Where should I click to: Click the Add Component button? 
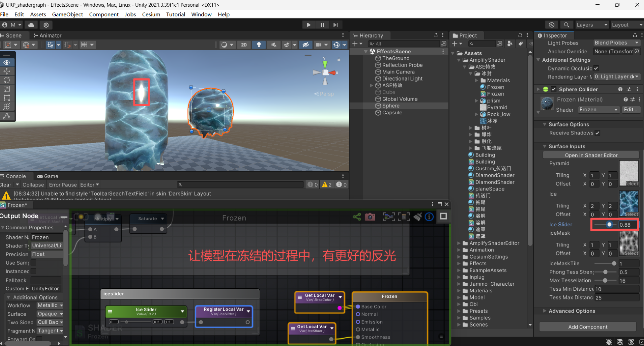(x=588, y=327)
